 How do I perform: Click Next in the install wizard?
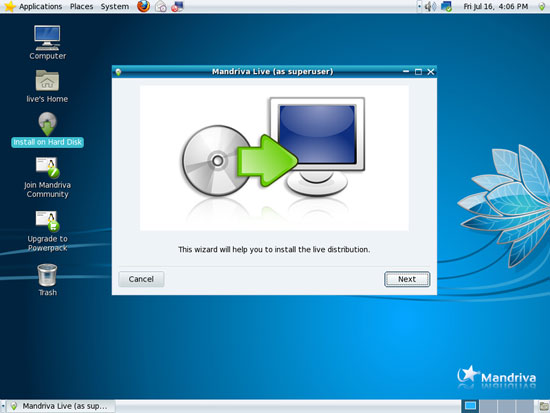[x=407, y=279]
